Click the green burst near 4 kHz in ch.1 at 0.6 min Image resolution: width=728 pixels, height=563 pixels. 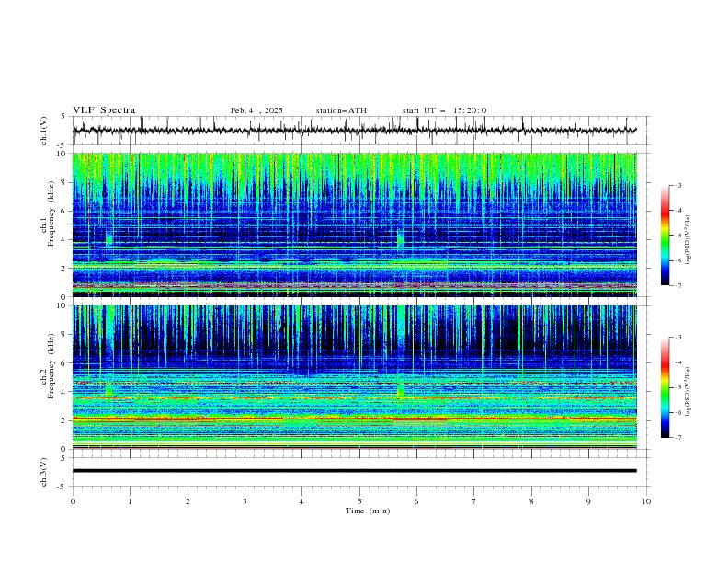click(109, 239)
